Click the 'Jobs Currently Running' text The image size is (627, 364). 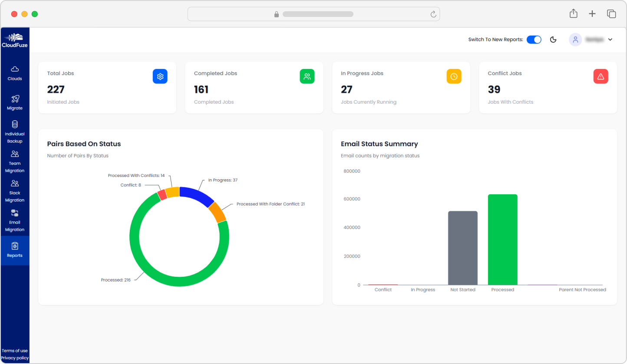(x=369, y=102)
